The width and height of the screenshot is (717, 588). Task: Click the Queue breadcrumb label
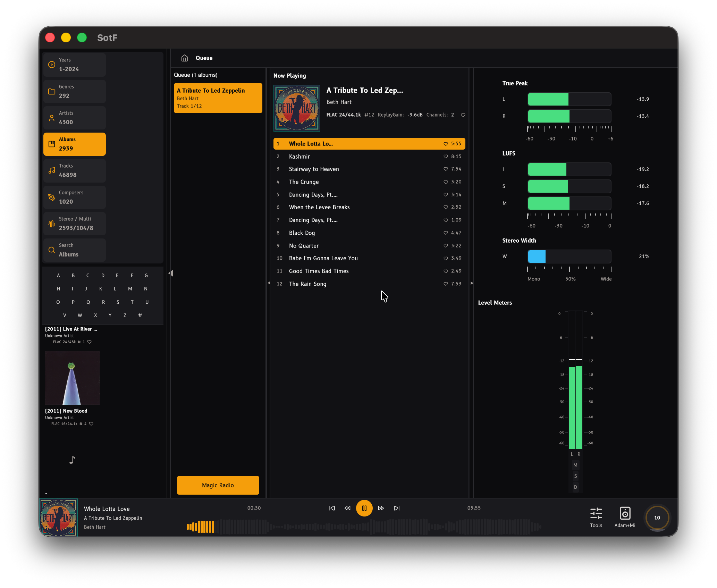click(x=204, y=58)
